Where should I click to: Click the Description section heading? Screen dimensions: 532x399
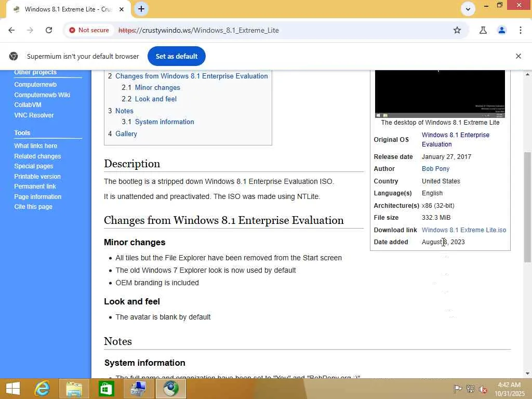[132, 164]
